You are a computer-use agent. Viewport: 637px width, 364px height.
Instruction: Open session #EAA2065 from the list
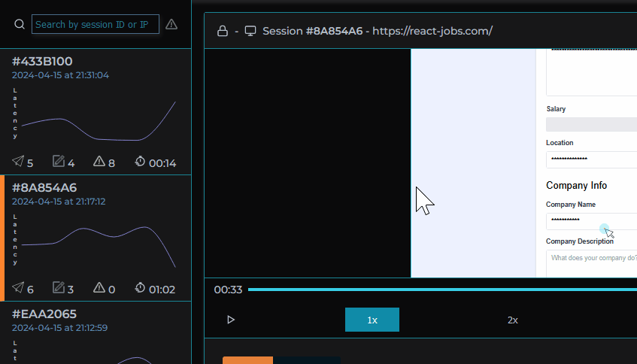point(44,314)
